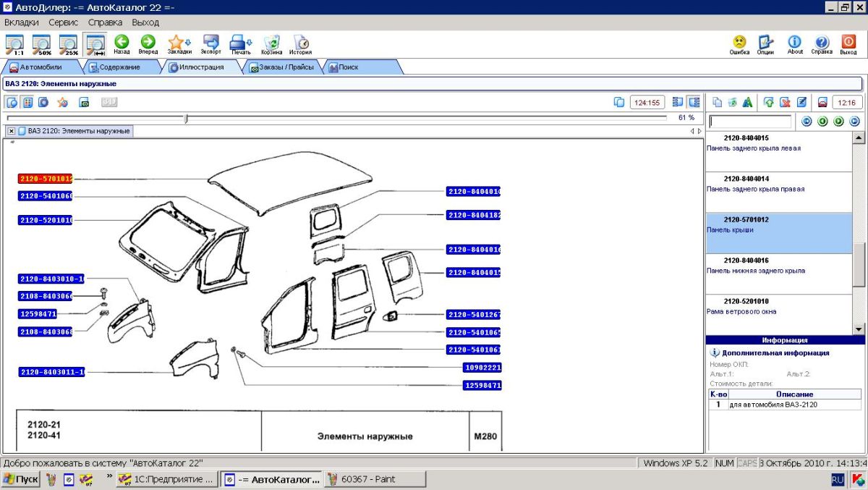Image resolution: width=868 pixels, height=490 pixels.
Task: Go forward with the Вперед button
Action: [148, 45]
